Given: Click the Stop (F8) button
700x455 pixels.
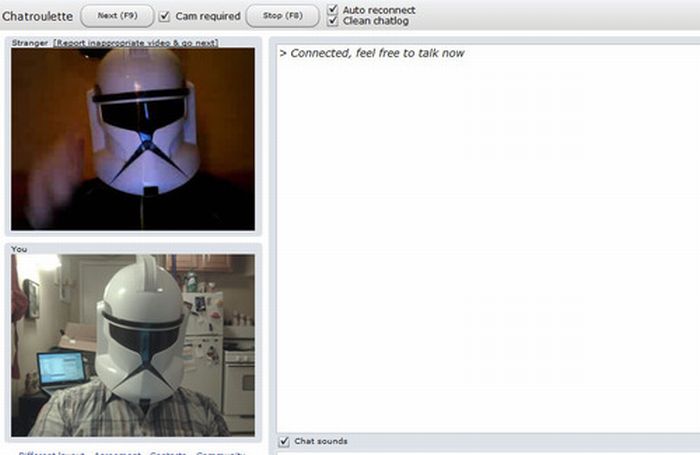Looking at the screenshot, I should 283,16.
